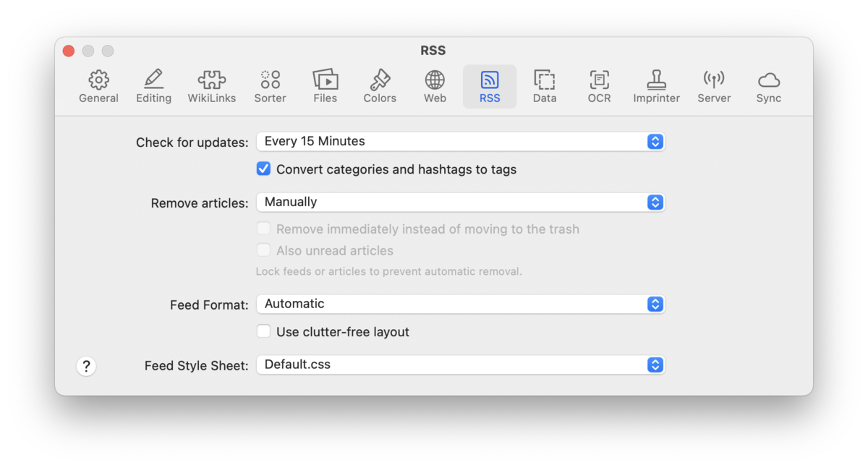The image size is (868, 468).
Task: Go to the Sync cloud pane
Action: coord(768,87)
